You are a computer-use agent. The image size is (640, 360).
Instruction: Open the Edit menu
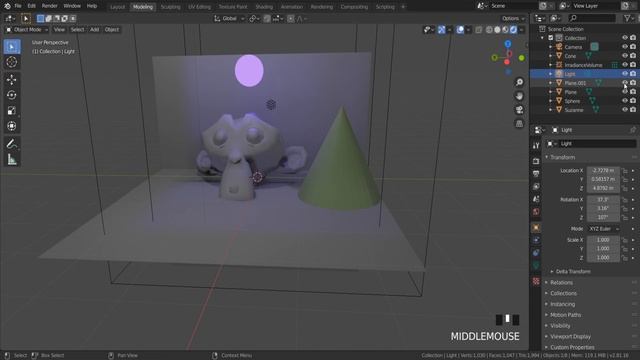[31, 6]
